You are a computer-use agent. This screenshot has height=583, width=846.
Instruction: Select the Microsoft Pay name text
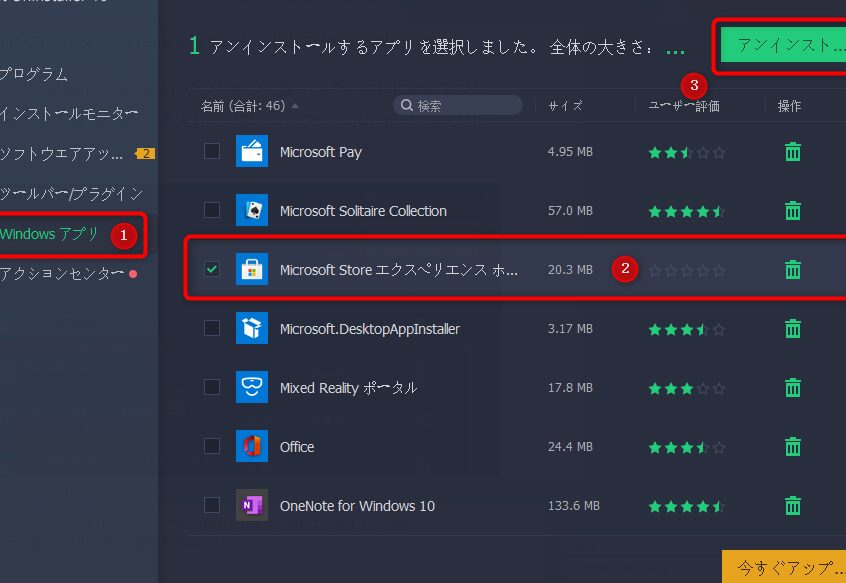pyautogui.click(x=320, y=152)
